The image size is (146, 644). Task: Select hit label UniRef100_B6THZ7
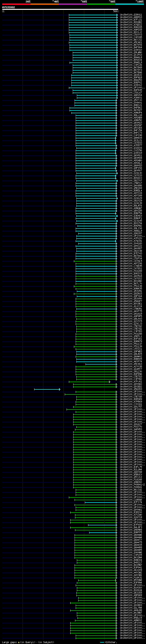coord(131,110)
